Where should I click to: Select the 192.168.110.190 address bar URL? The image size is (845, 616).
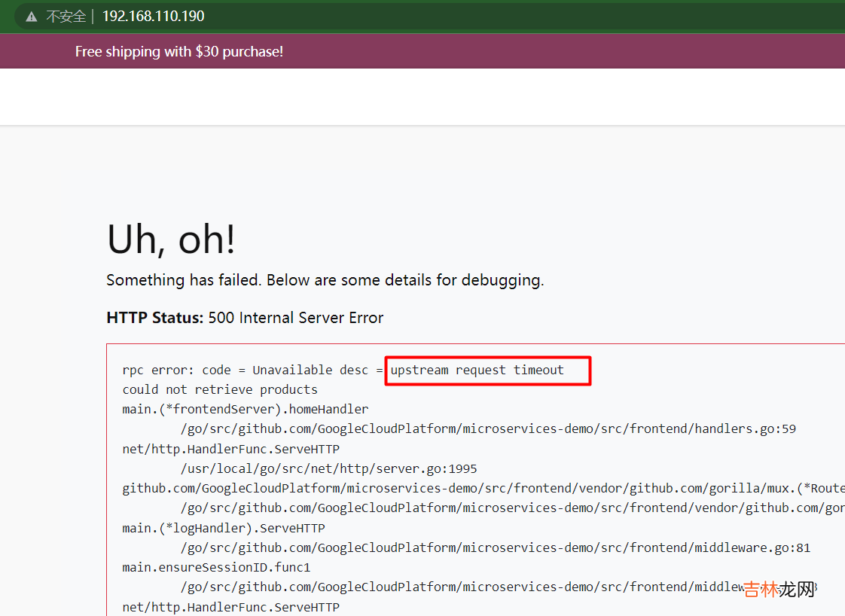coord(153,17)
